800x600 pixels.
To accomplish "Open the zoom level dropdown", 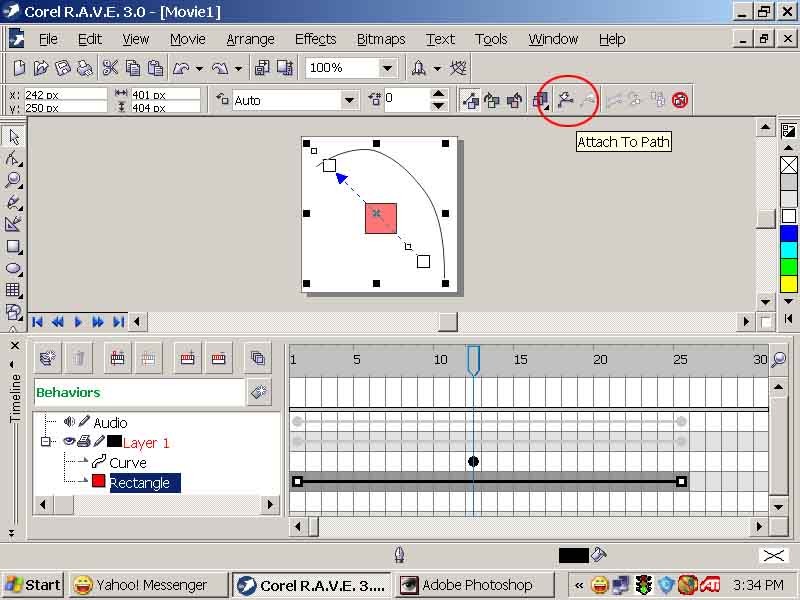I will click(387, 68).
